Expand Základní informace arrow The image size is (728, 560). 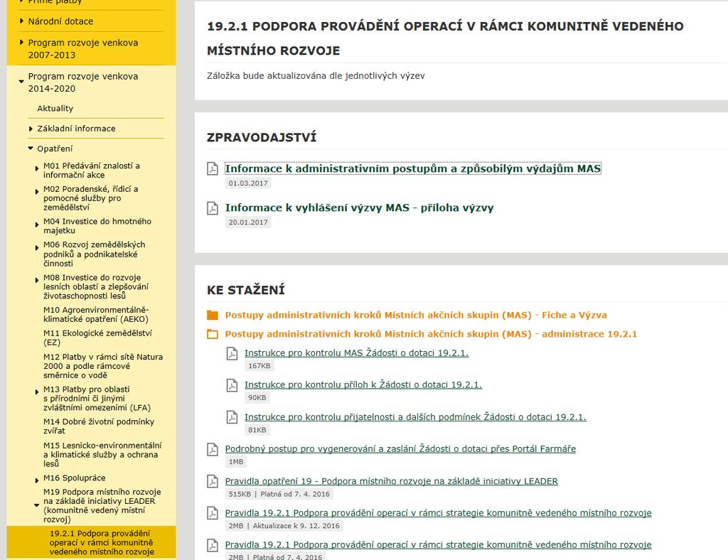click(x=31, y=129)
